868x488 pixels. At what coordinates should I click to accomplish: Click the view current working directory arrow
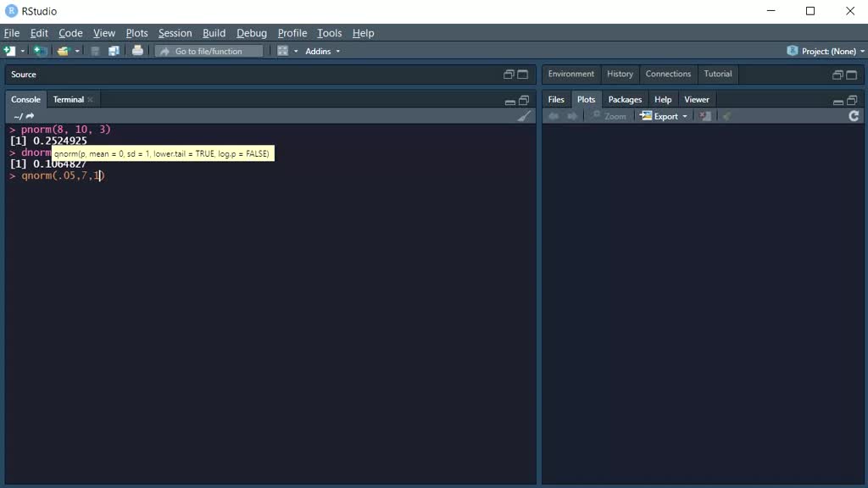point(30,115)
